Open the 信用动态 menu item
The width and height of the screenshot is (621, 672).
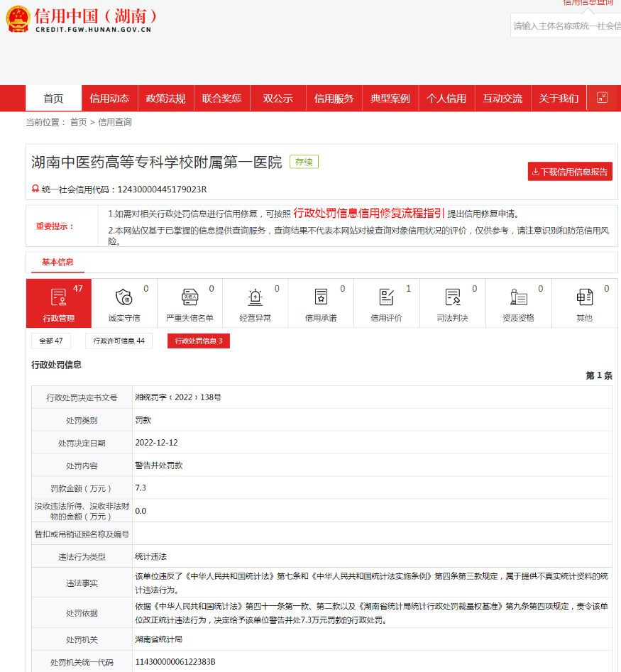coord(109,99)
